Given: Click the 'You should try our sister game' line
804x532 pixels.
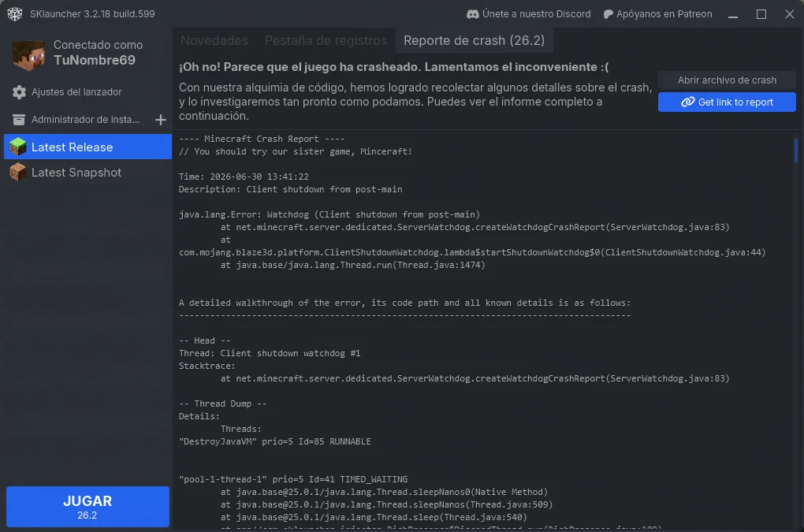Looking at the screenshot, I should 296,151.
